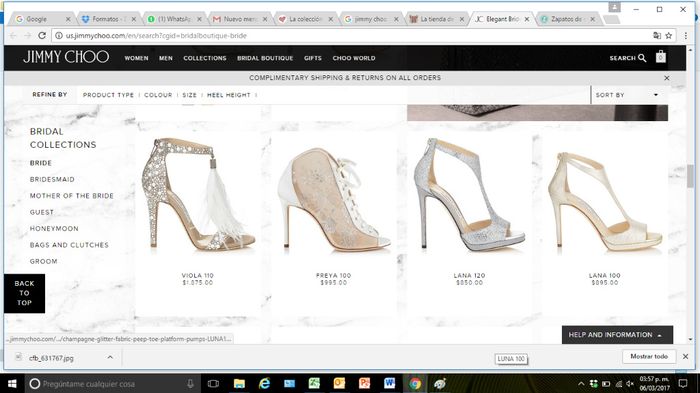Open Chrome's three-dot menu

pyautogui.click(x=686, y=36)
